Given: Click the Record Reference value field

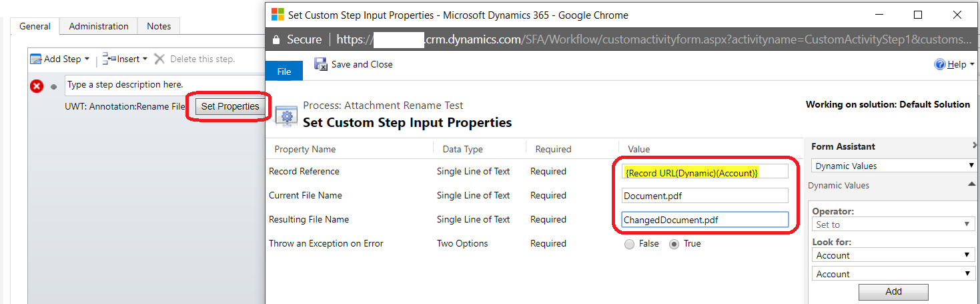Looking at the screenshot, I should (705, 172).
